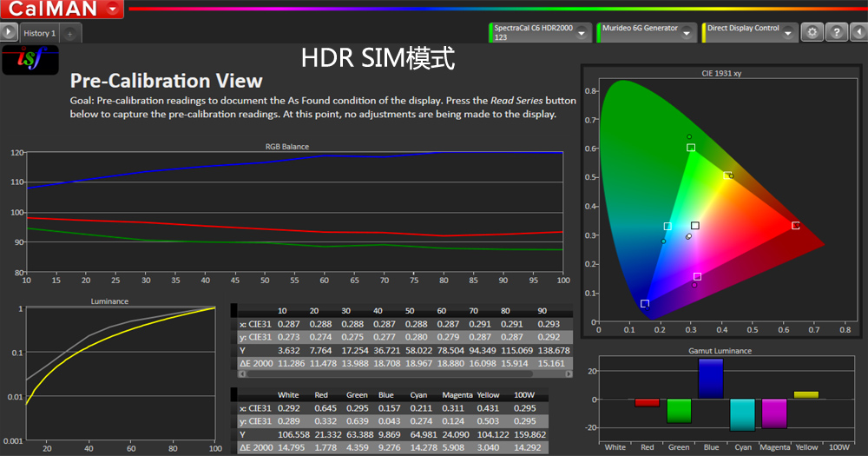
Task: Click the 50 column header in grayscale table
Action: pos(410,311)
